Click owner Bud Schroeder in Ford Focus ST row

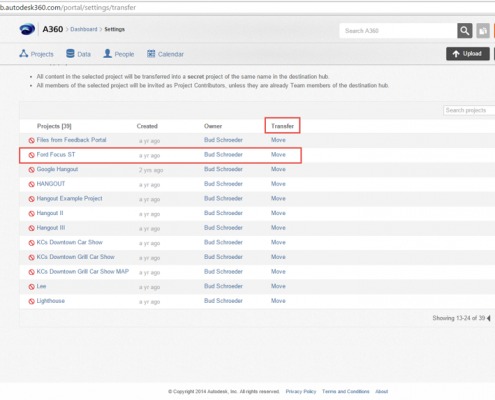point(223,155)
